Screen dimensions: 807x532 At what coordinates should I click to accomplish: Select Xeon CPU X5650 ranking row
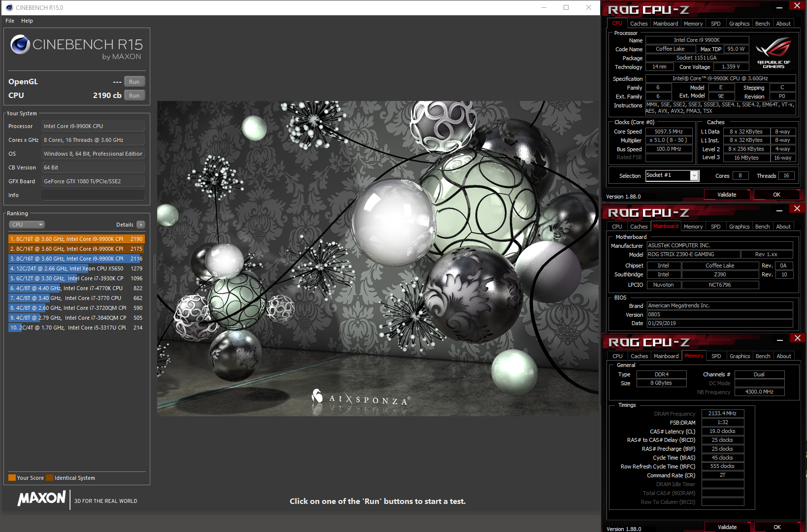coord(76,268)
